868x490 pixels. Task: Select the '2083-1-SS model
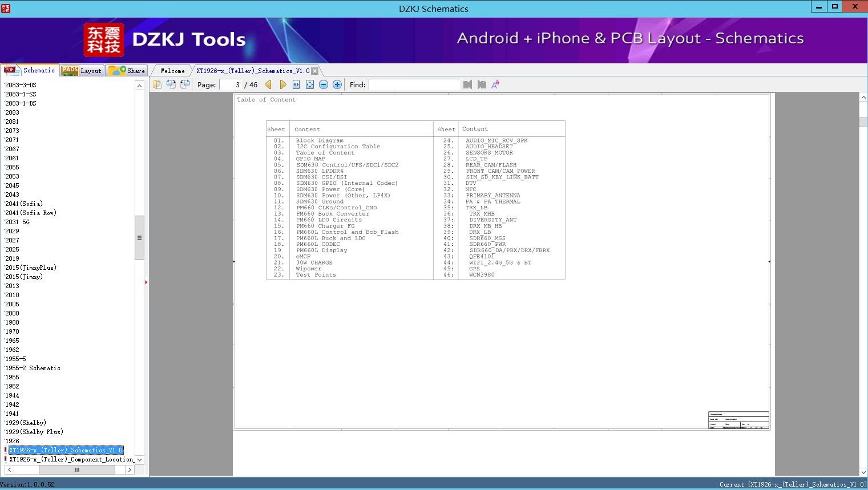point(21,94)
